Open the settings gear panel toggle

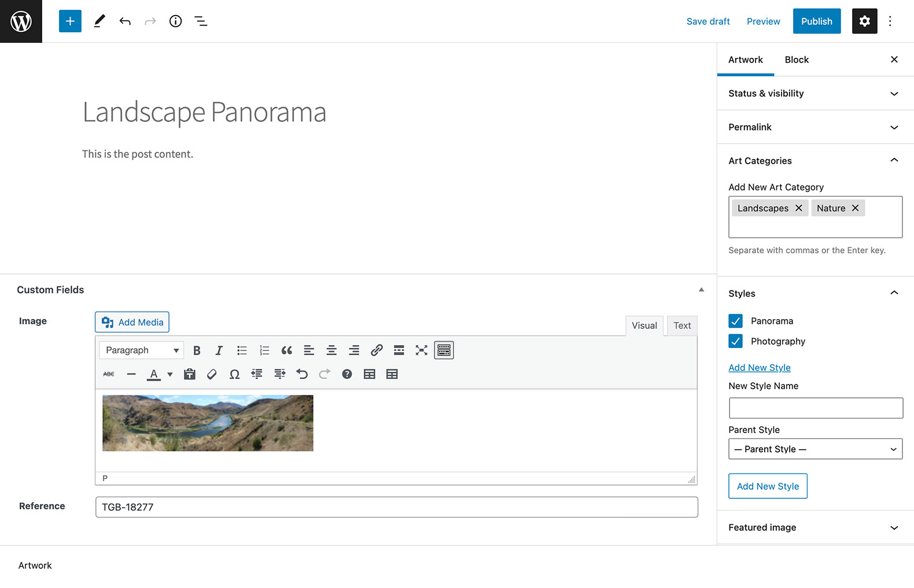tap(864, 21)
